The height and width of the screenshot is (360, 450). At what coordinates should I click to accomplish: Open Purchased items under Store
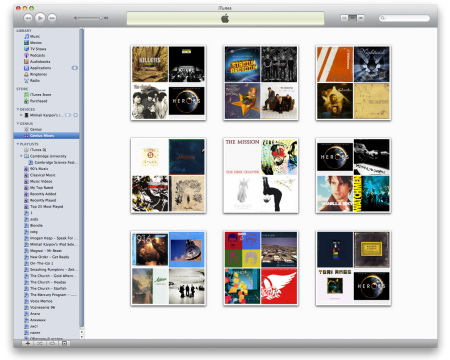[47, 101]
